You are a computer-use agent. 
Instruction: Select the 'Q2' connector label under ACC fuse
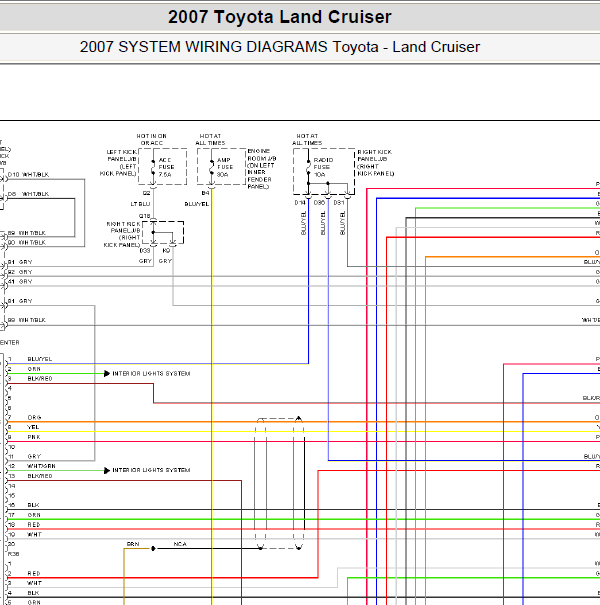tap(146, 193)
